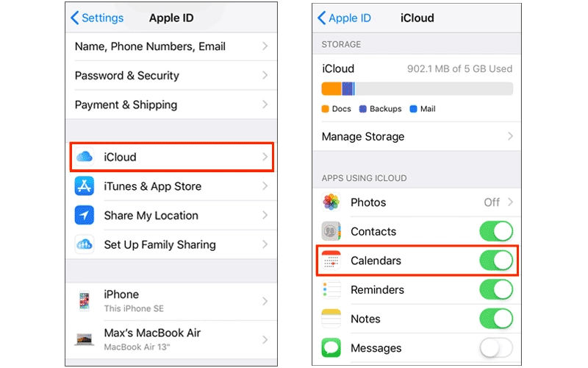The height and width of the screenshot is (368, 588).
Task: Disable the Contacts iCloud toggle
Action: (496, 231)
